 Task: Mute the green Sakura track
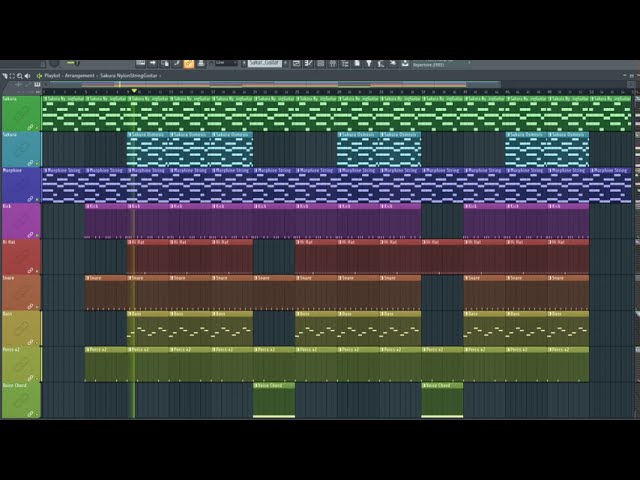point(37,128)
